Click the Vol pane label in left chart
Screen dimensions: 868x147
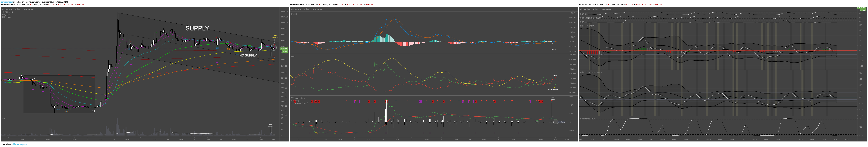pos(4,119)
